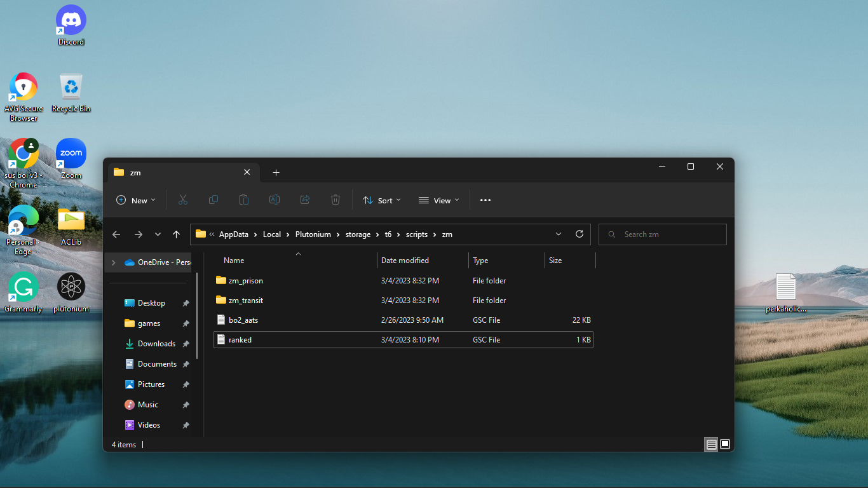Open the Sort dropdown menu

point(381,200)
